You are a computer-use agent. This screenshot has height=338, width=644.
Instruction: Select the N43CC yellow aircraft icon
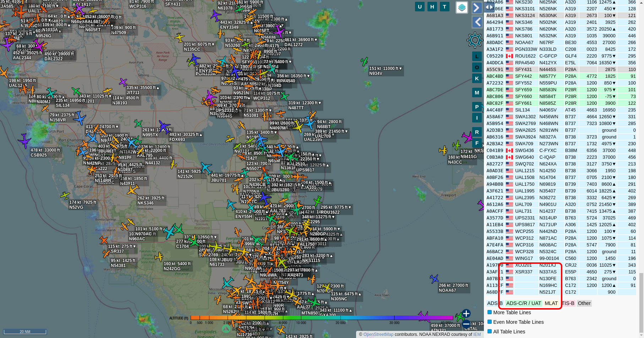coord(443,151)
